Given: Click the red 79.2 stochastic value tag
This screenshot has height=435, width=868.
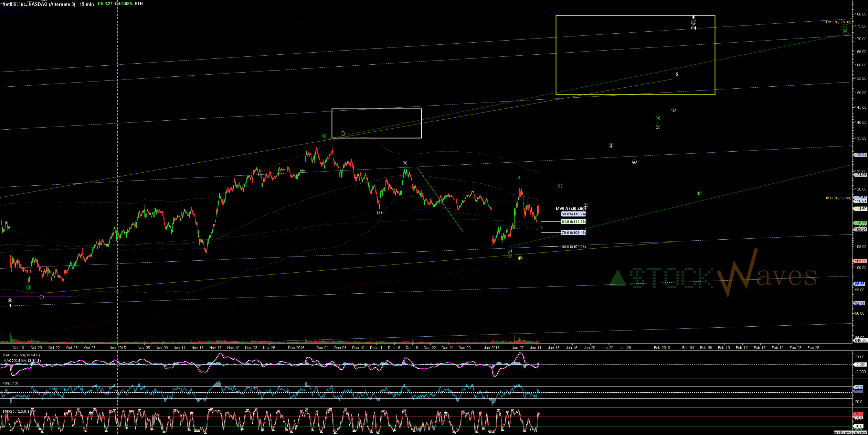Looking at the screenshot, I should point(858,414).
